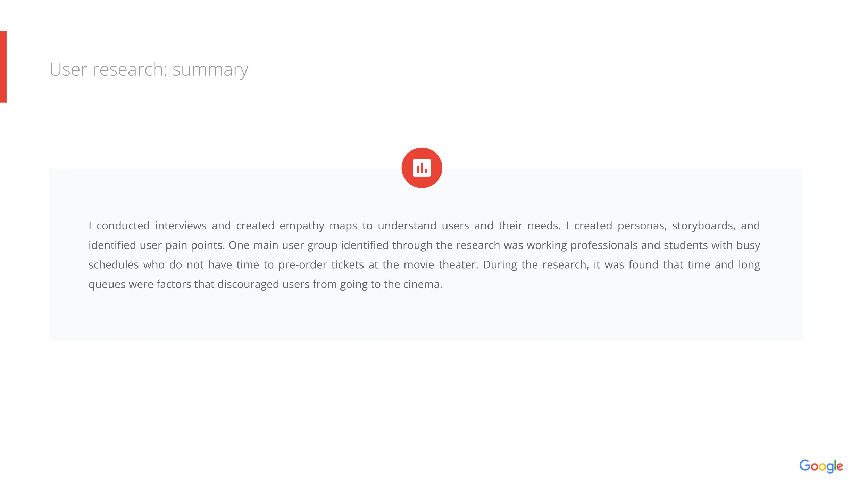Viewport: 868px width, 488px height.
Task: Click the Google logo
Action: 821,466
